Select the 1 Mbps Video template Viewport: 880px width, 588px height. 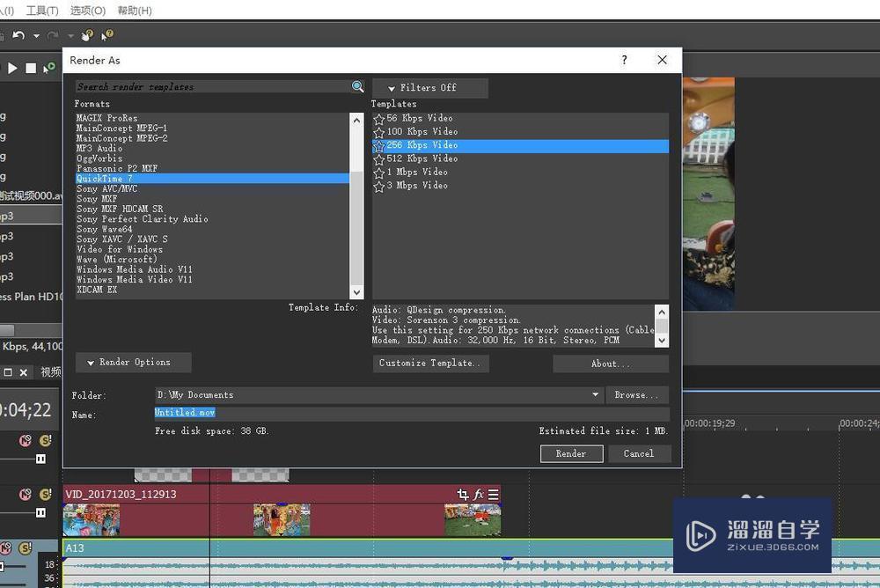[x=520, y=173]
